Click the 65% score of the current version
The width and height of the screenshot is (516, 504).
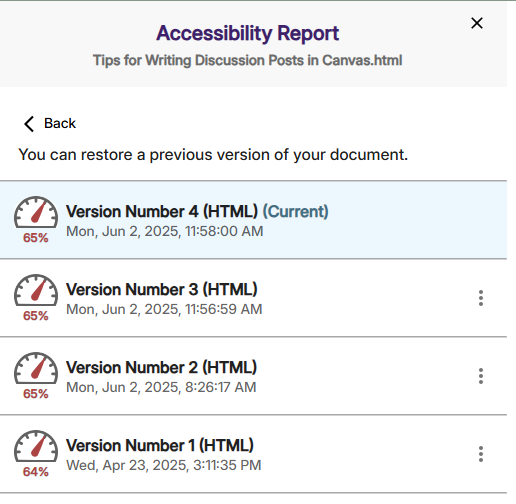pos(36,238)
